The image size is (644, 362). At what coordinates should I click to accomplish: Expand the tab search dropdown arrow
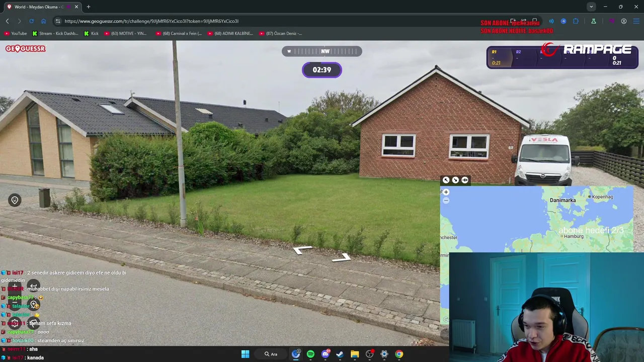pyautogui.click(x=591, y=7)
